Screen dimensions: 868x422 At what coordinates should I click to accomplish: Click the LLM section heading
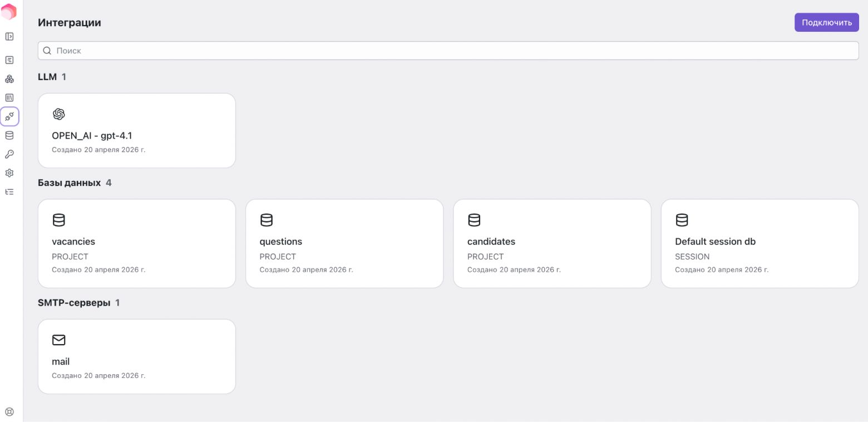(47, 77)
